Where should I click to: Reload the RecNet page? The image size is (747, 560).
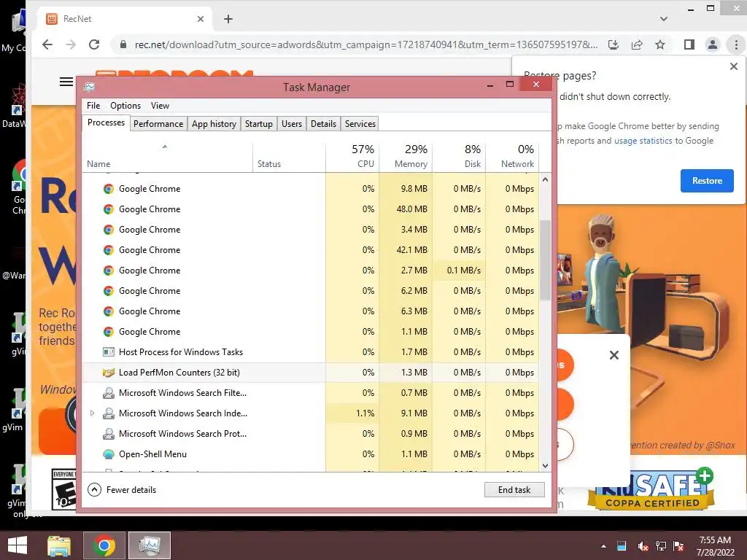point(94,44)
